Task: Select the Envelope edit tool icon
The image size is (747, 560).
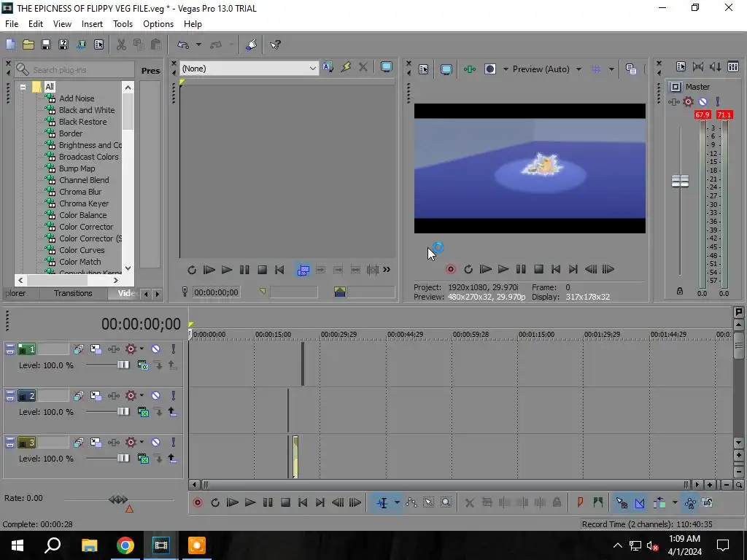Action: 411,502
